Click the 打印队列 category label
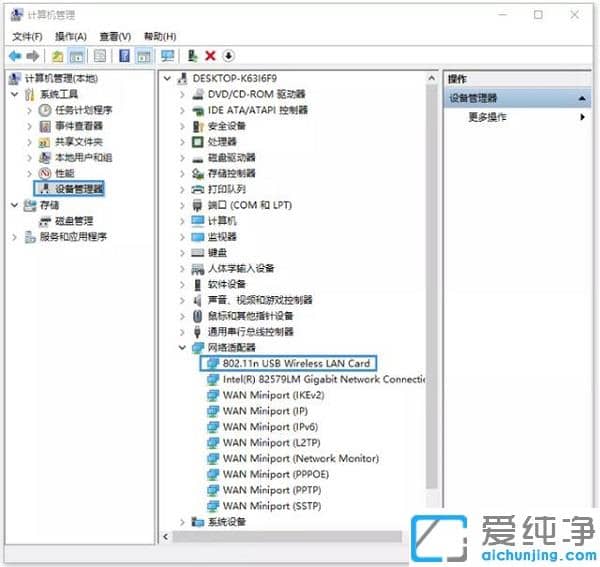Image resolution: width=600 pixels, height=567 pixels. pos(227,189)
